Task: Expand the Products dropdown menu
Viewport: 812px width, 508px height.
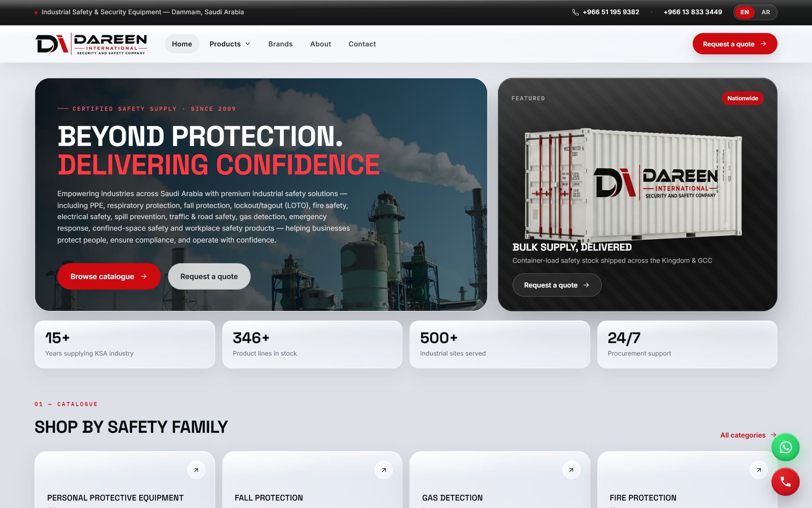Action: coord(230,44)
